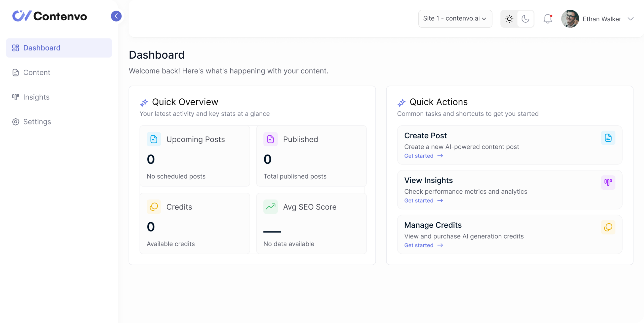Click the Avg SEO Score trend-line icon
Viewport: 644px width, 323px height.
tap(270, 207)
